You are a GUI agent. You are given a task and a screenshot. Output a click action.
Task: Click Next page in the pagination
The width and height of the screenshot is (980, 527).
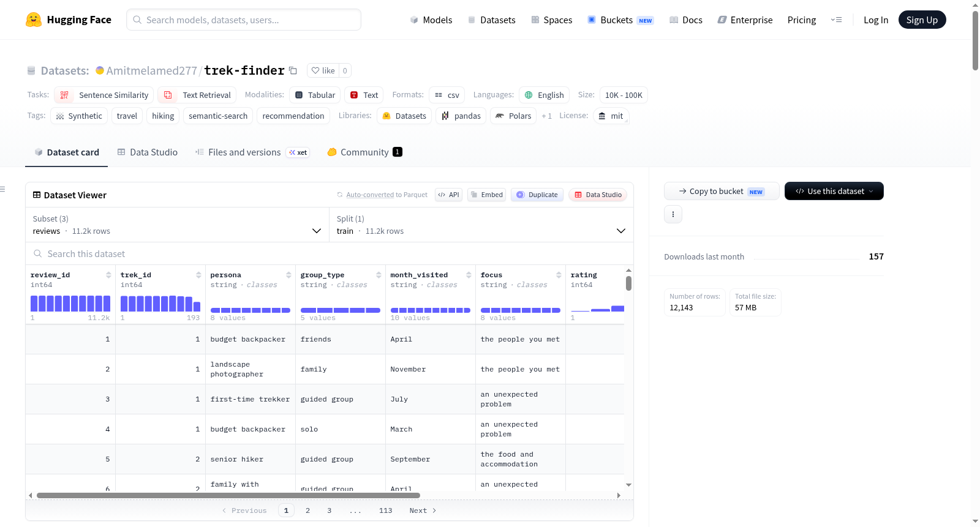[423, 510]
